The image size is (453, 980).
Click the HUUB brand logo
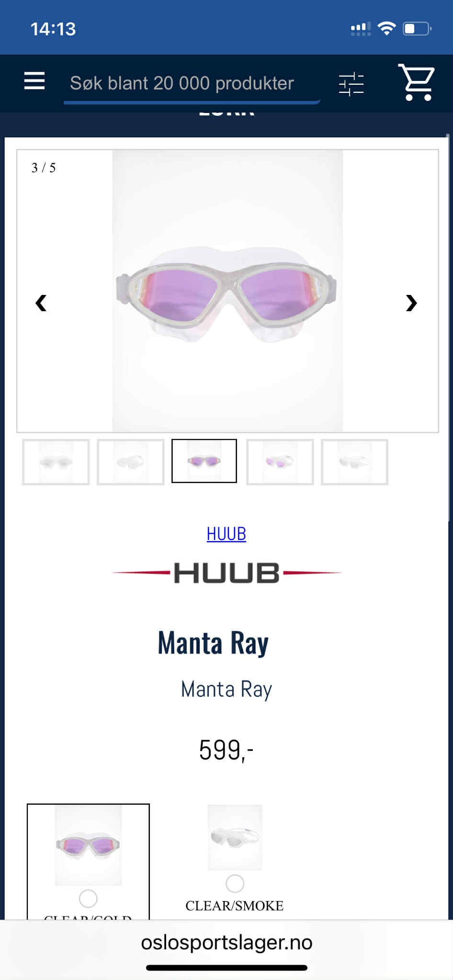[x=226, y=573]
